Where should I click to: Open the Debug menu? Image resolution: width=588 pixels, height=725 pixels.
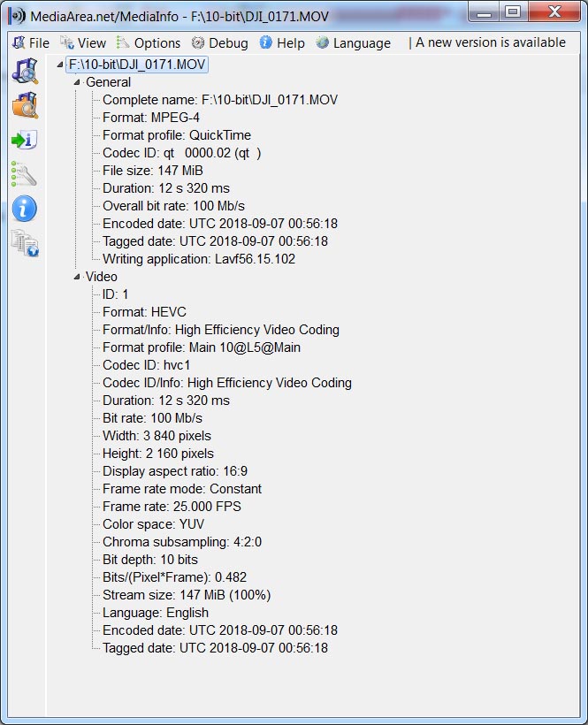pyautogui.click(x=220, y=43)
